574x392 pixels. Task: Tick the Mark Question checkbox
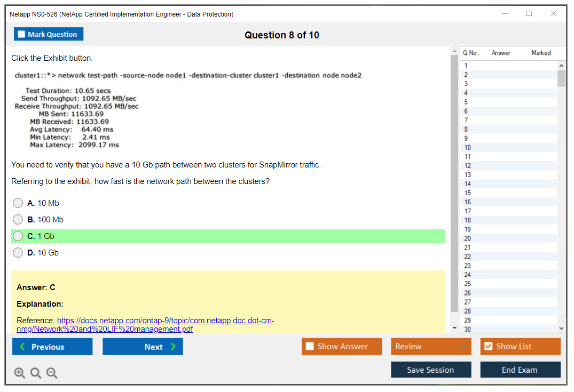[x=22, y=35]
